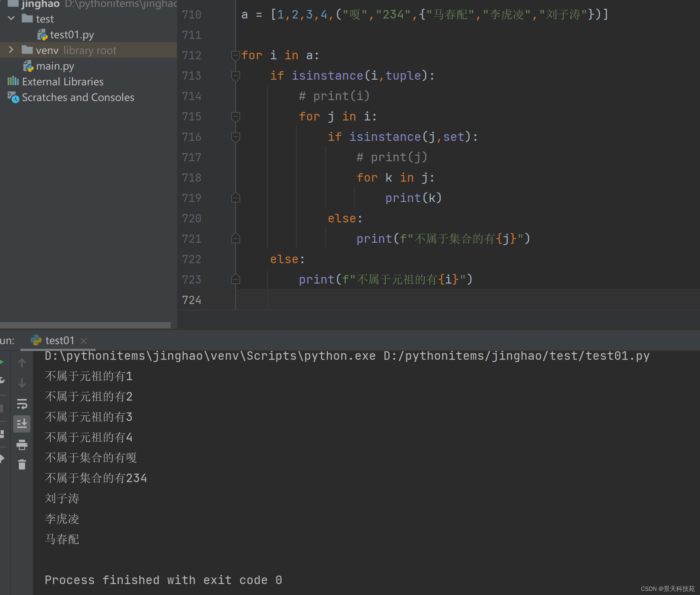Close the test01 run tab
The height and width of the screenshot is (595, 700).
(84, 341)
